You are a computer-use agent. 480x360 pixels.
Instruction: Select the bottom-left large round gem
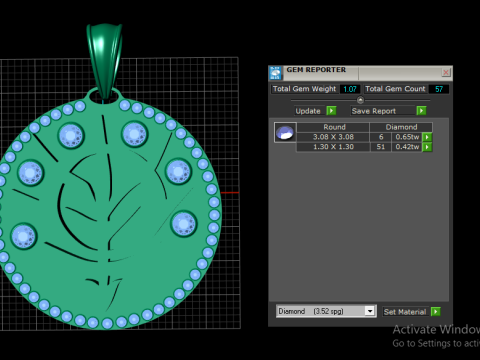click(23, 236)
